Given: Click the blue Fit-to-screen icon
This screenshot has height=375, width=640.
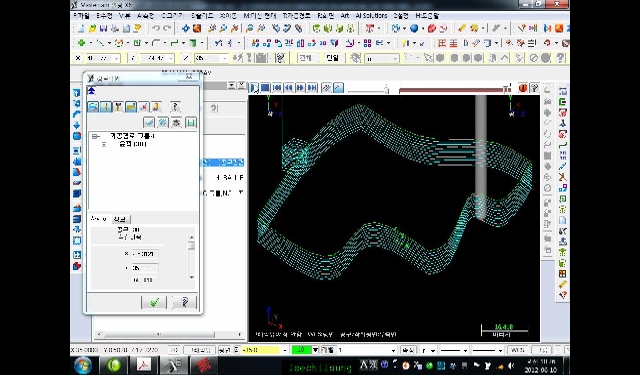Looking at the screenshot, I should point(186,29).
